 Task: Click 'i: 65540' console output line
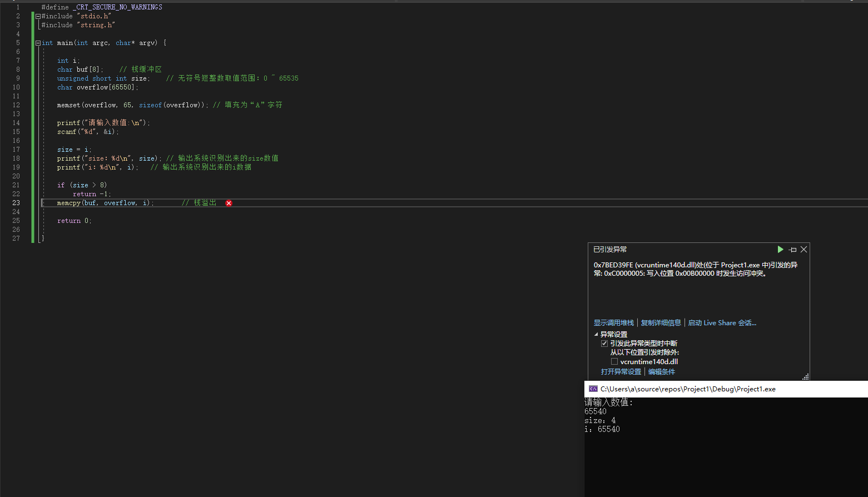[602, 429]
